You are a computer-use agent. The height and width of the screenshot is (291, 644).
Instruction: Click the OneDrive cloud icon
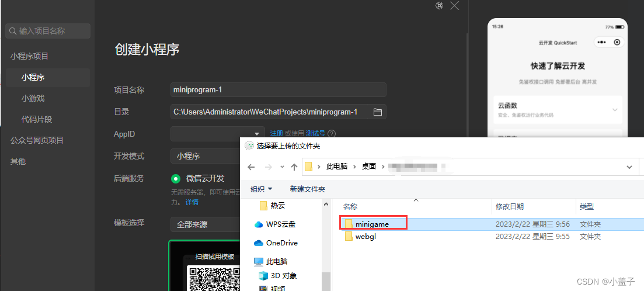pyautogui.click(x=258, y=243)
